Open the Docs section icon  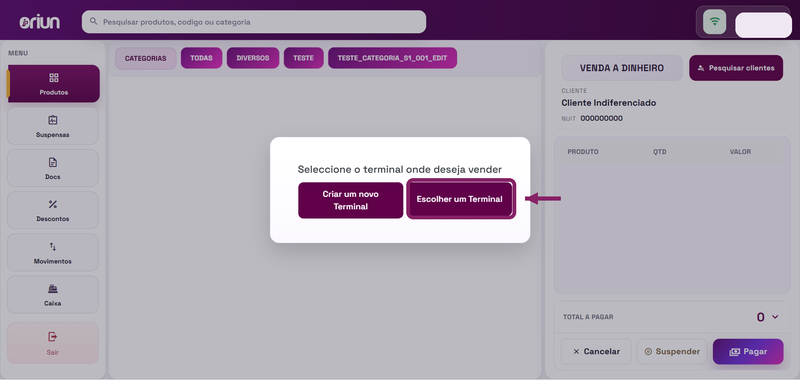[x=53, y=162]
